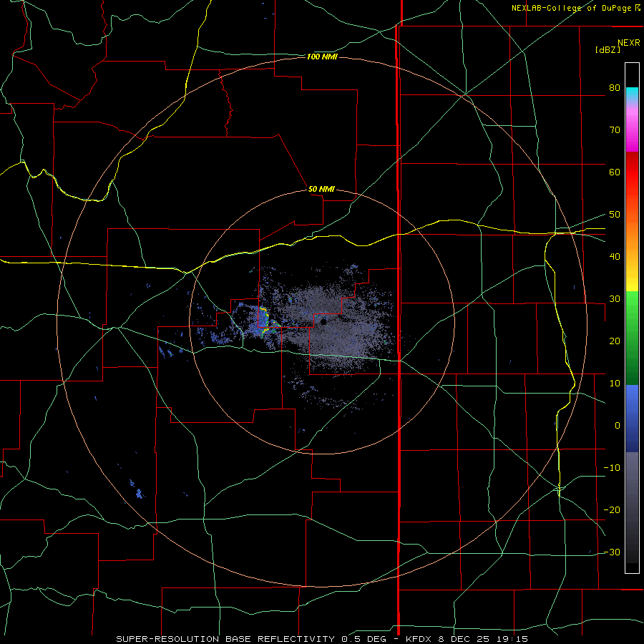Click the magenta segment of the reflectivity color bar

coord(632,130)
